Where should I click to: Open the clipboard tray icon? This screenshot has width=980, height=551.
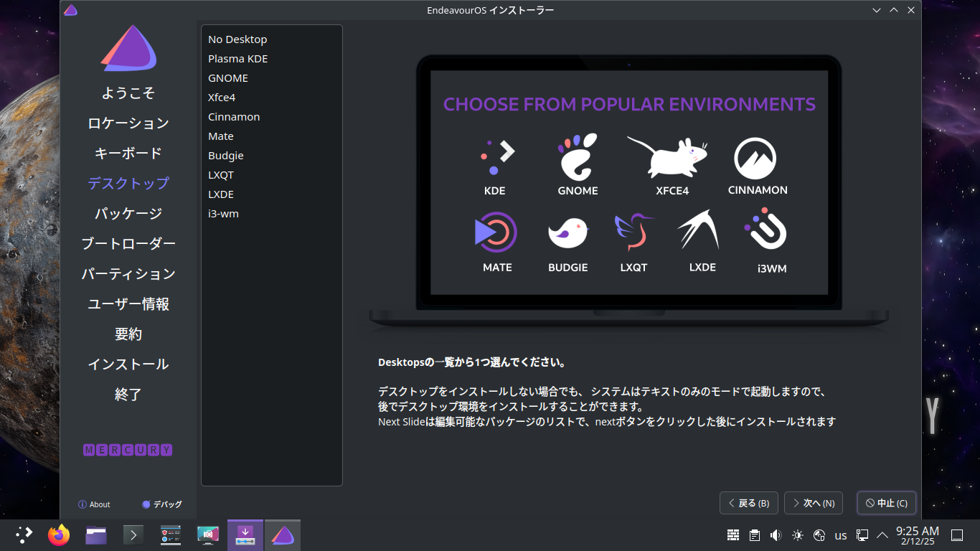coord(755,535)
